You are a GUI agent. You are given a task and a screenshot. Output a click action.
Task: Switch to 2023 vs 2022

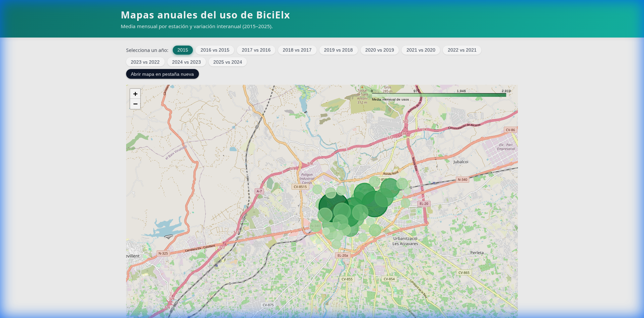coord(145,62)
